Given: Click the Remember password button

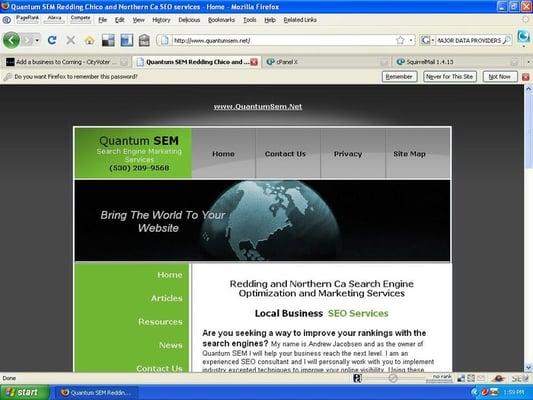Looking at the screenshot, I should point(399,77).
